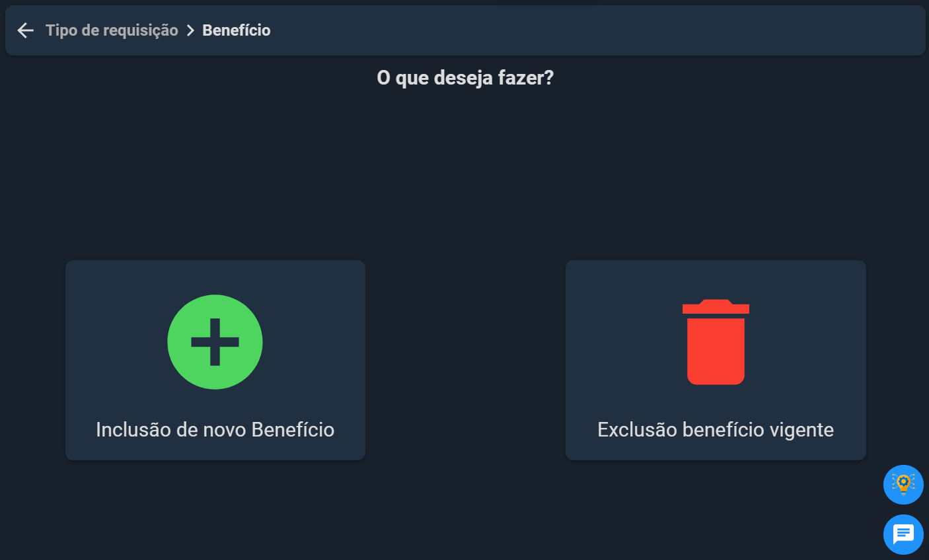Screen dimensions: 929x560
Task: Click the back arrow icon
Action: [25, 30]
